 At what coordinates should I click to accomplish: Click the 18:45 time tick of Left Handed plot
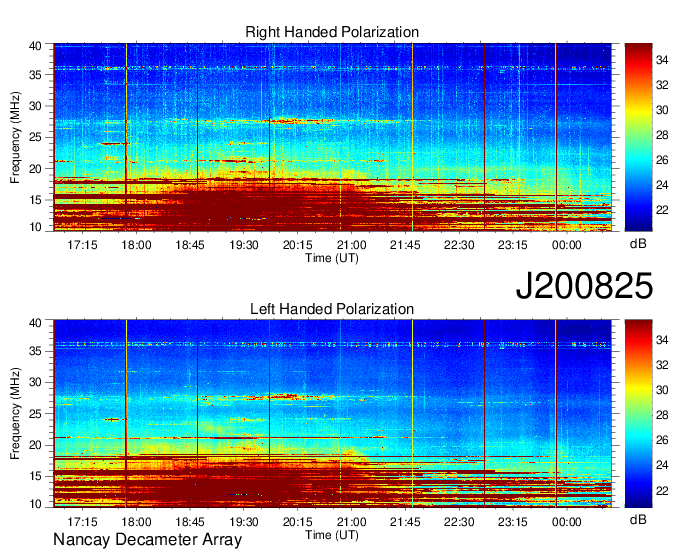(x=190, y=522)
